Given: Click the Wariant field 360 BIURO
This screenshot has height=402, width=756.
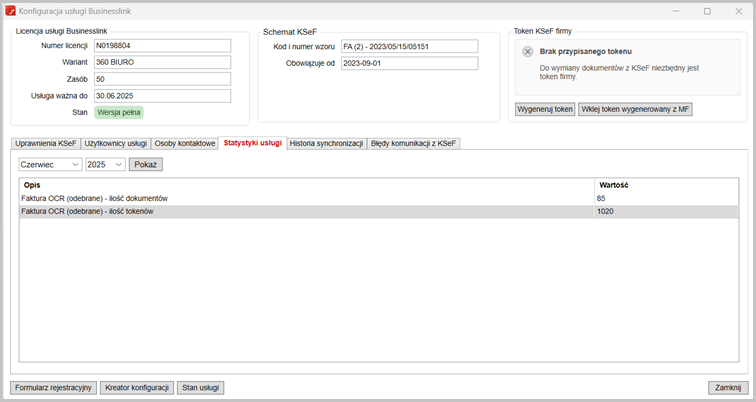Looking at the screenshot, I should point(162,62).
